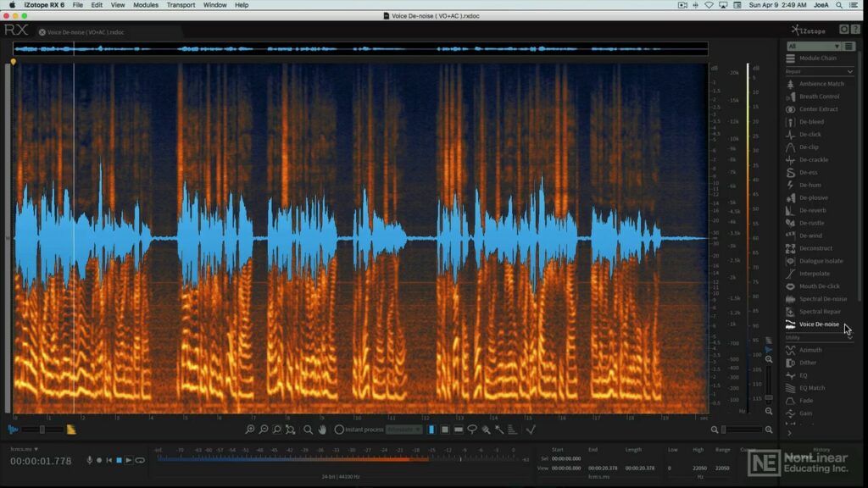
Task: Toggle the Time selection tool
Action: 431,430
